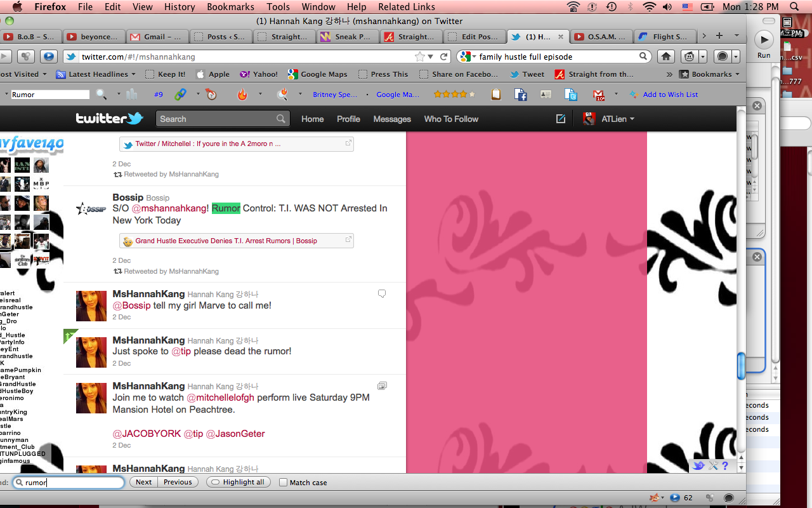The height and width of the screenshot is (508, 812).
Task: Click the Facebook icon in the toolbar
Action: point(521,95)
